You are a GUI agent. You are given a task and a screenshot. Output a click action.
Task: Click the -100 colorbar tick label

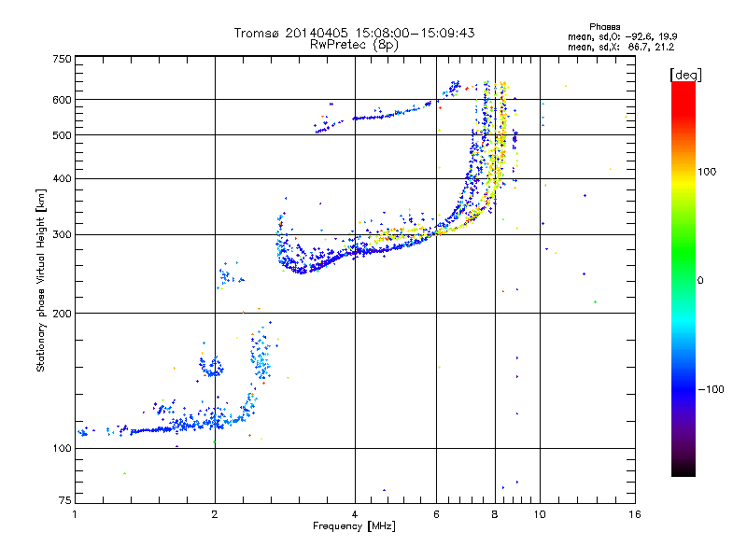pos(711,389)
